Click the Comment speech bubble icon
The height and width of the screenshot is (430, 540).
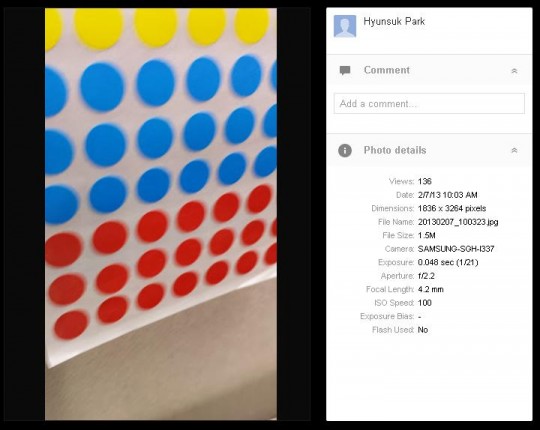(x=345, y=70)
